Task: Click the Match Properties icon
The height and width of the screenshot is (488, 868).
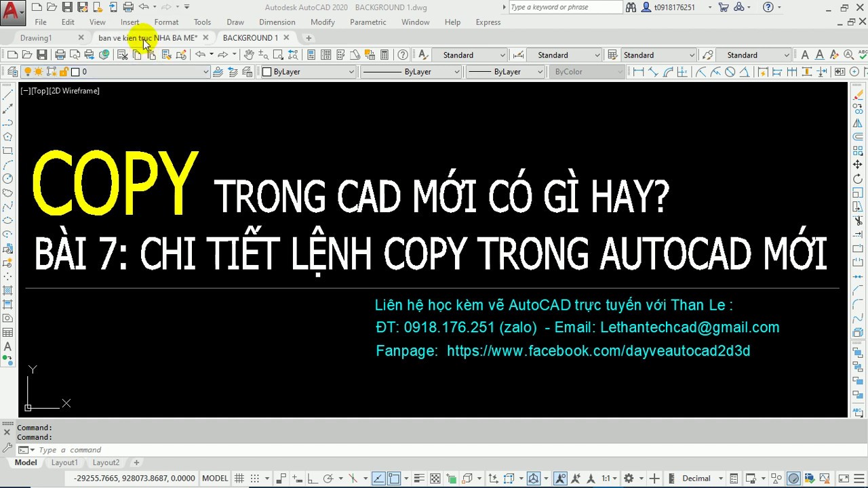Action: point(167,55)
